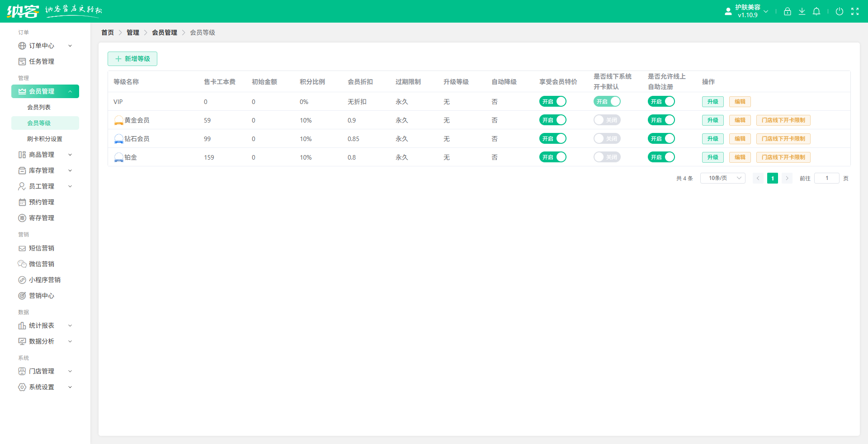Viewport: 868px width, 444px height.
Task: Click the 预约管理 calendar icon
Action: [x=22, y=202]
